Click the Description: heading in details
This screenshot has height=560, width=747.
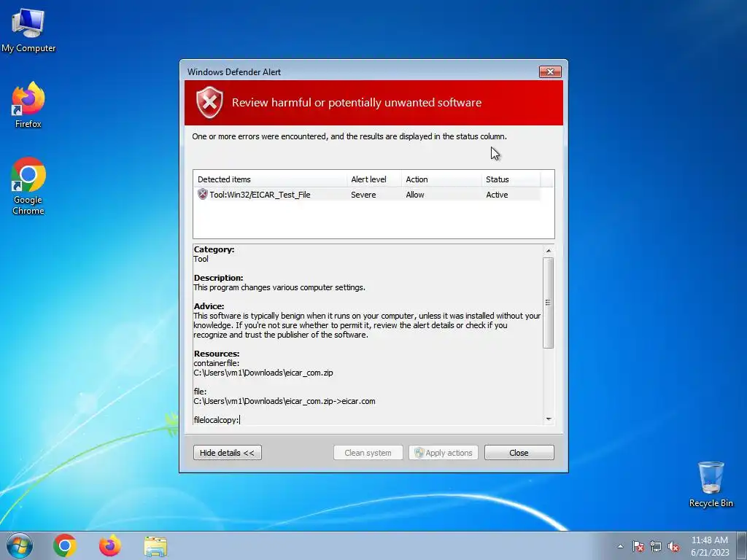(x=218, y=278)
